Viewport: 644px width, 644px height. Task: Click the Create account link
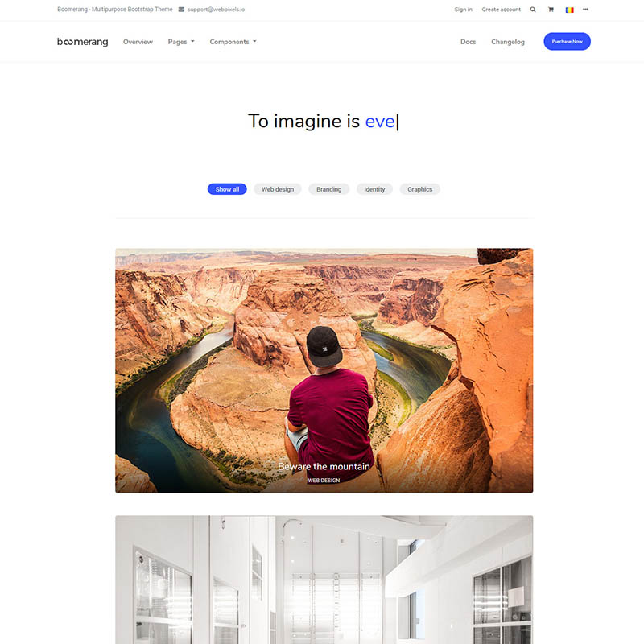coord(501,10)
